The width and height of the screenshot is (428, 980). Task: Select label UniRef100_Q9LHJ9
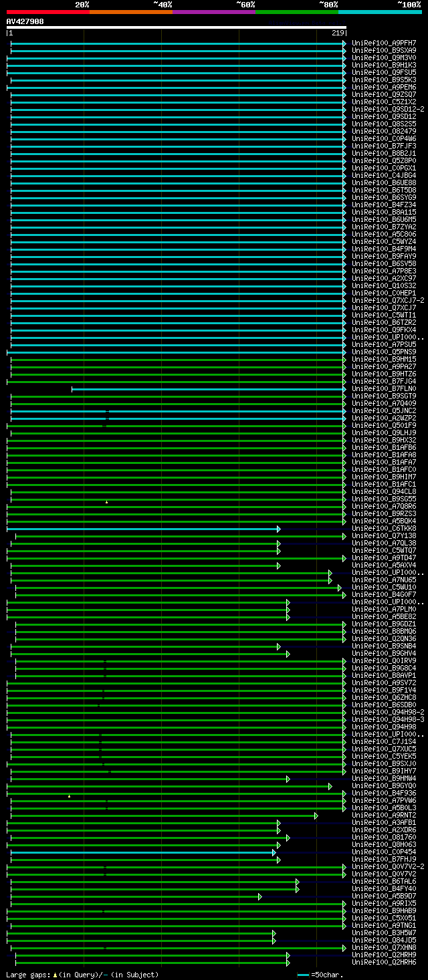[384, 433]
